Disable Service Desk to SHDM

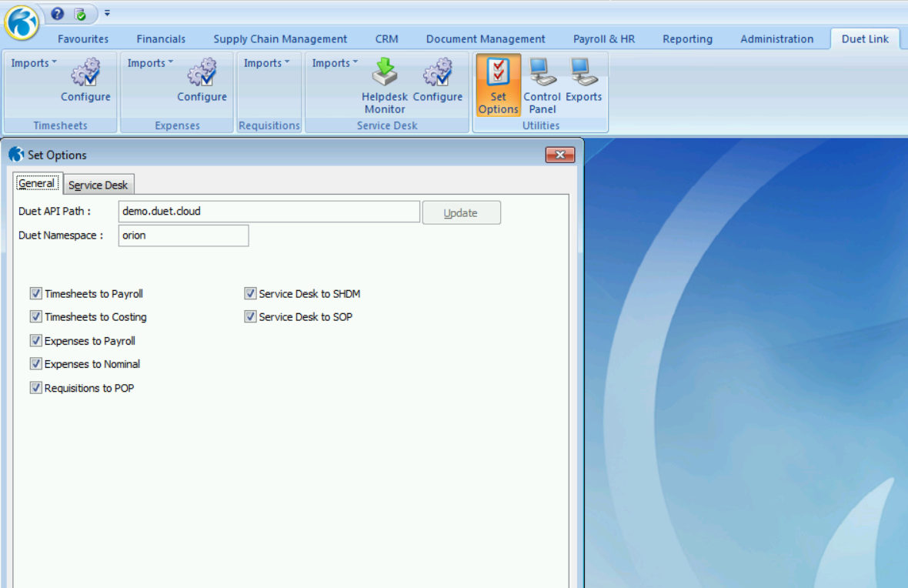point(250,294)
